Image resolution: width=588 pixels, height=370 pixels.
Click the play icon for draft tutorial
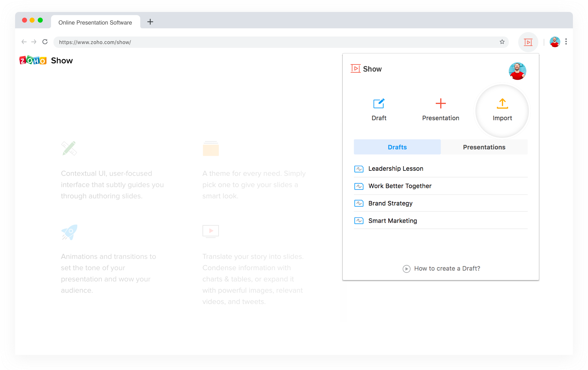coord(406,269)
